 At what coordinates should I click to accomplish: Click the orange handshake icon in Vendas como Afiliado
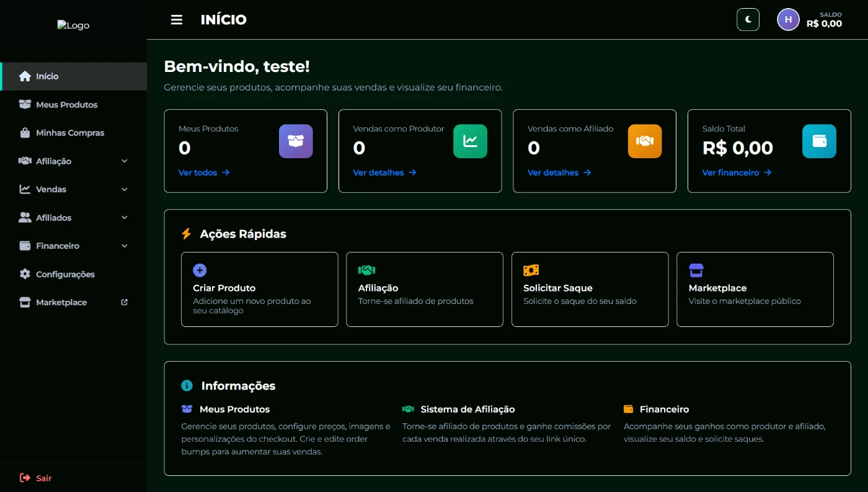point(645,141)
